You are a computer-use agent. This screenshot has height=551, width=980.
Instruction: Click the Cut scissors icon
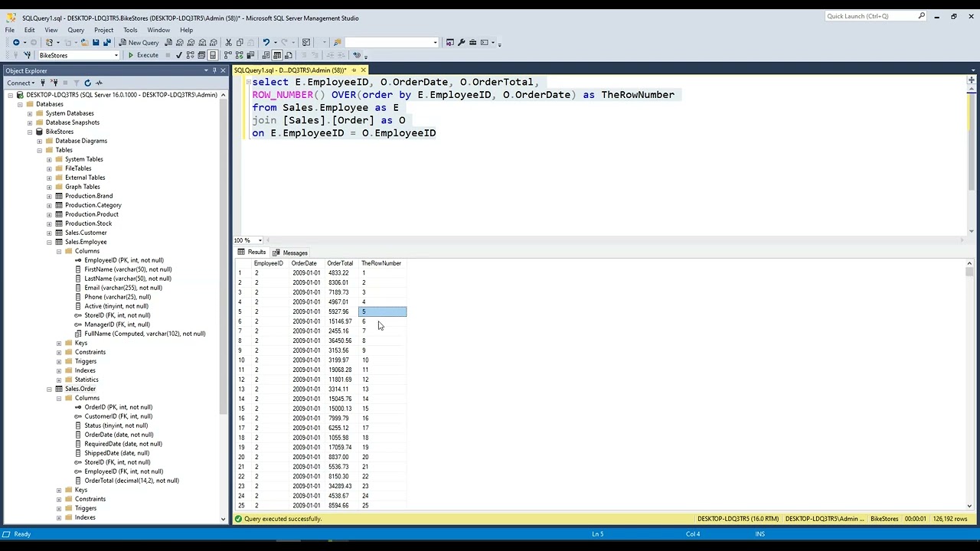coord(228,42)
